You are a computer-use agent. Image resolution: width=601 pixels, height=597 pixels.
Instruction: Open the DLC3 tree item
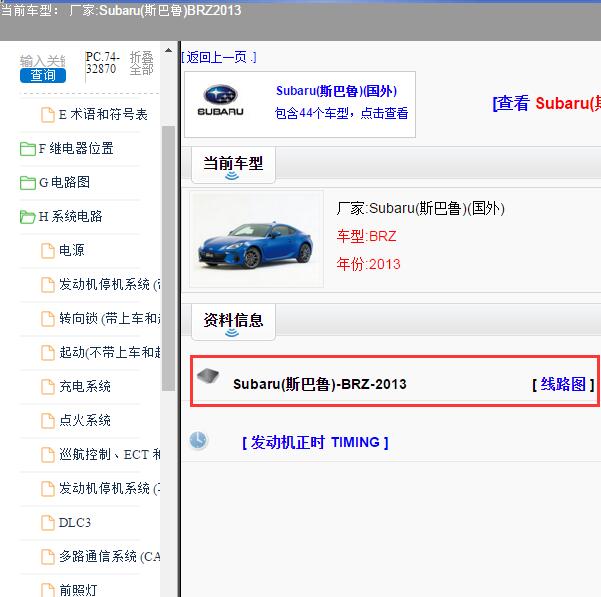pyautogui.click(x=75, y=523)
